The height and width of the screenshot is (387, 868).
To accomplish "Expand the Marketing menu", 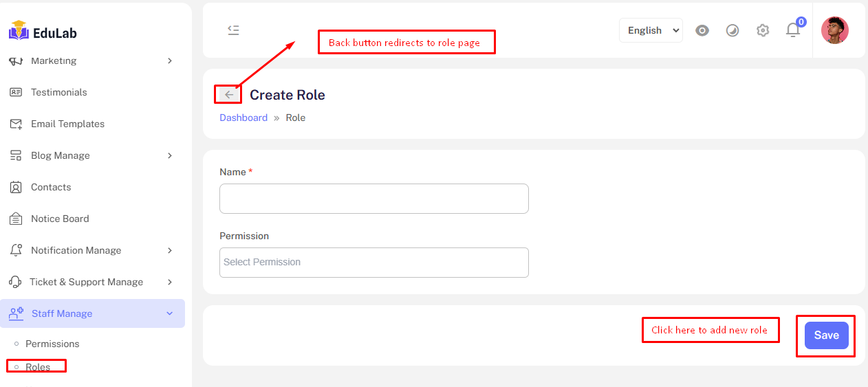I will coord(92,61).
